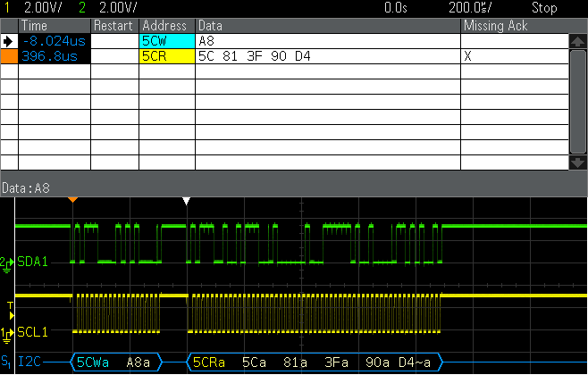Click the Data:A8 detail readout
Viewport: 588px width, 375px height.
26,188
